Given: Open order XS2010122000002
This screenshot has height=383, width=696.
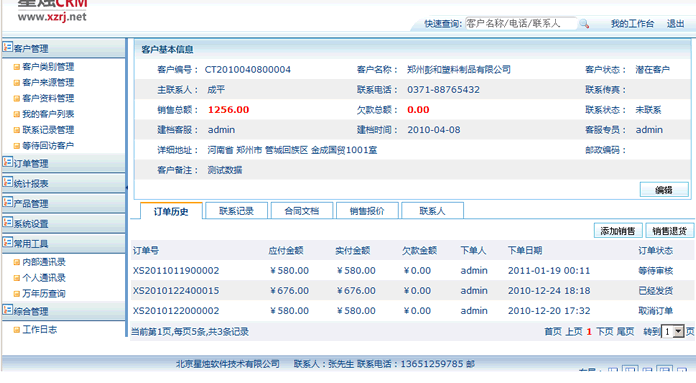Looking at the screenshot, I should click(x=176, y=311).
